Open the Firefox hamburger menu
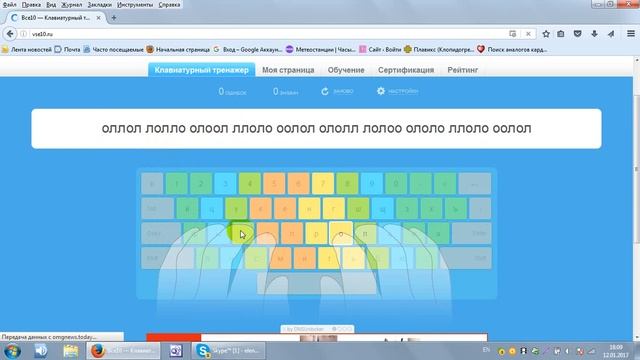The width and height of the screenshot is (640, 360). pyautogui.click(x=631, y=34)
